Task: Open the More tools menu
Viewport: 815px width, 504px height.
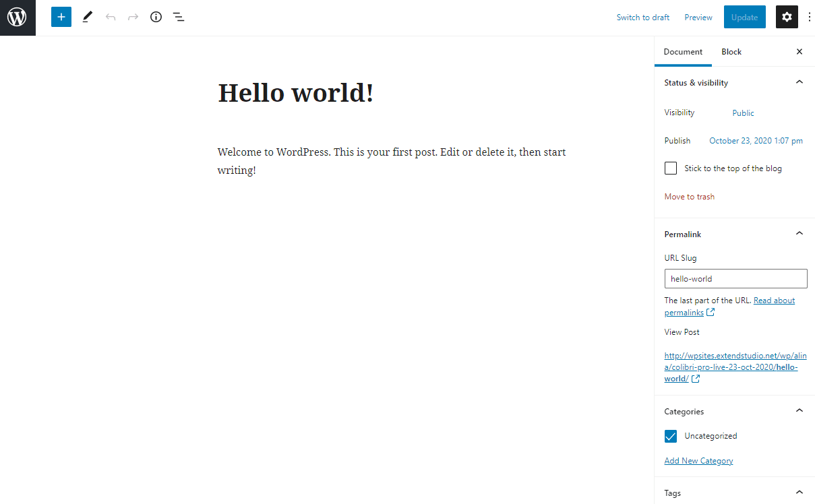Action: pyautogui.click(x=809, y=17)
